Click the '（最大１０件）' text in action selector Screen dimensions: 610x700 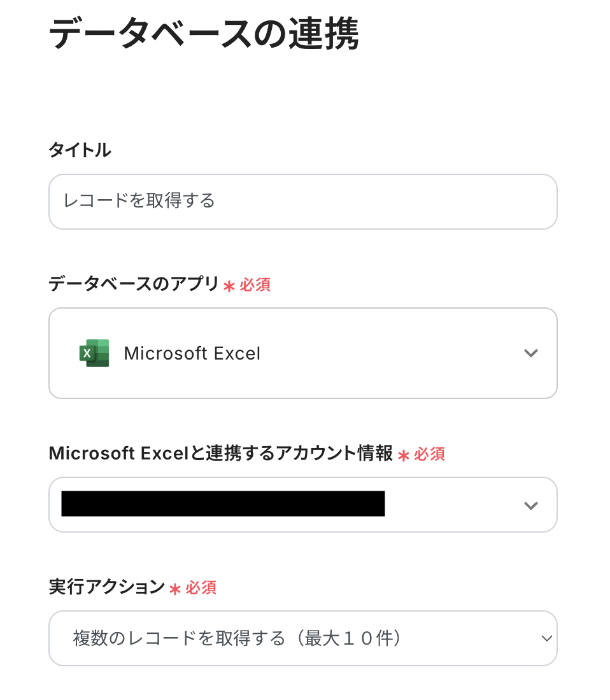click(345, 638)
